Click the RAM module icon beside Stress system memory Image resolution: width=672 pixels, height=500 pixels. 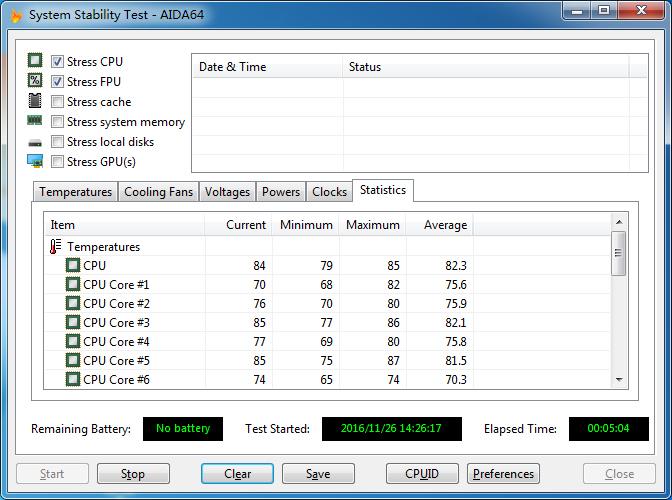pos(35,122)
